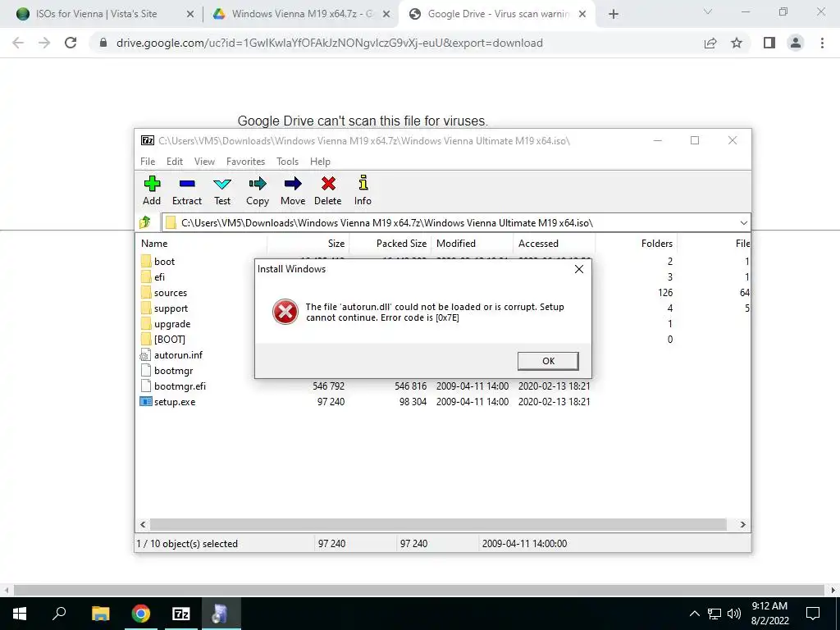Screen dimensions: 840x630
Task: Switch to Windows Setup on the taskbar
Action: [x=221, y=614]
